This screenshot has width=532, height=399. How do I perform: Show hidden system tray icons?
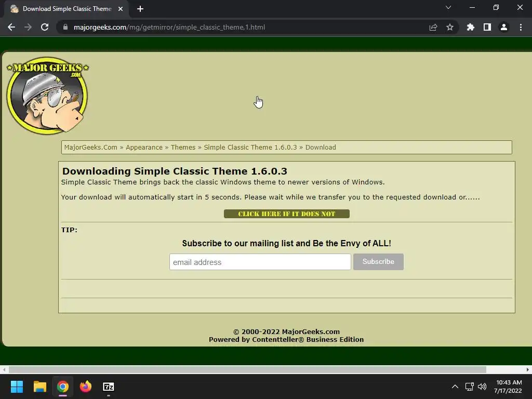coord(455,387)
